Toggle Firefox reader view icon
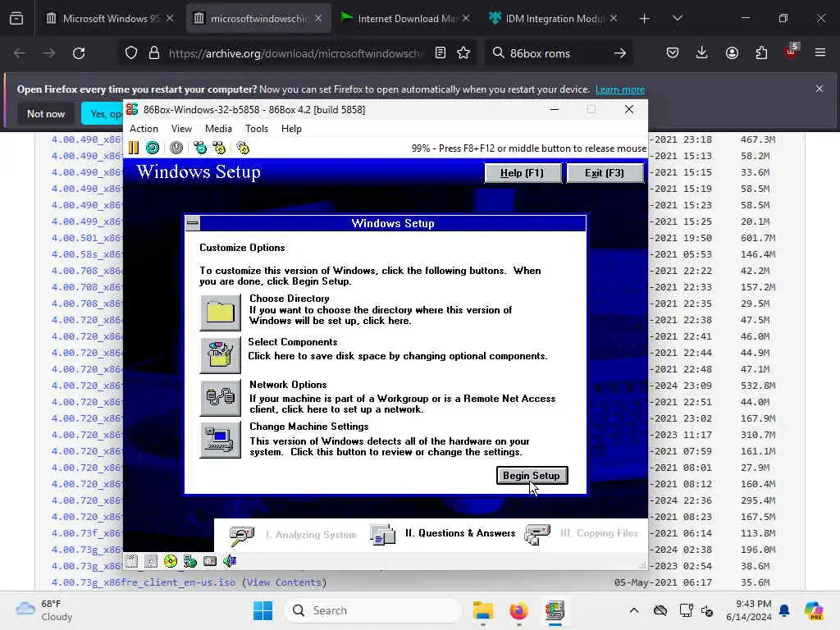 pyautogui.click(x=441, y=52)
